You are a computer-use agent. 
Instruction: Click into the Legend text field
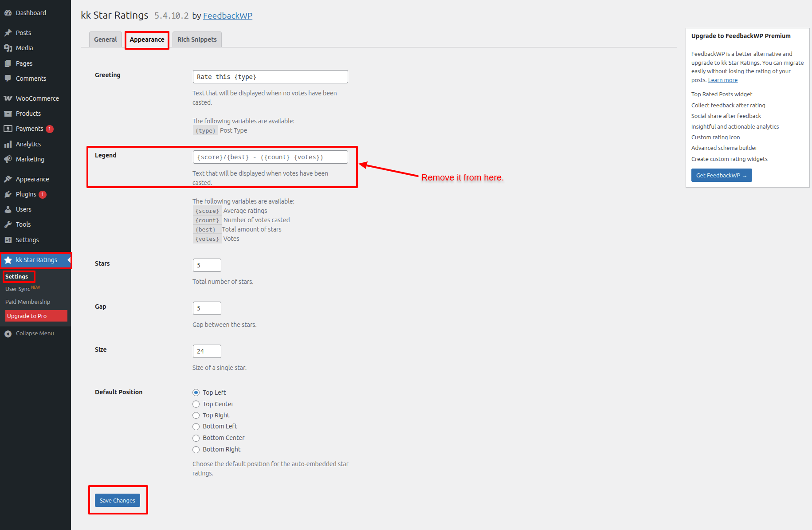click(x=270, y=157)
